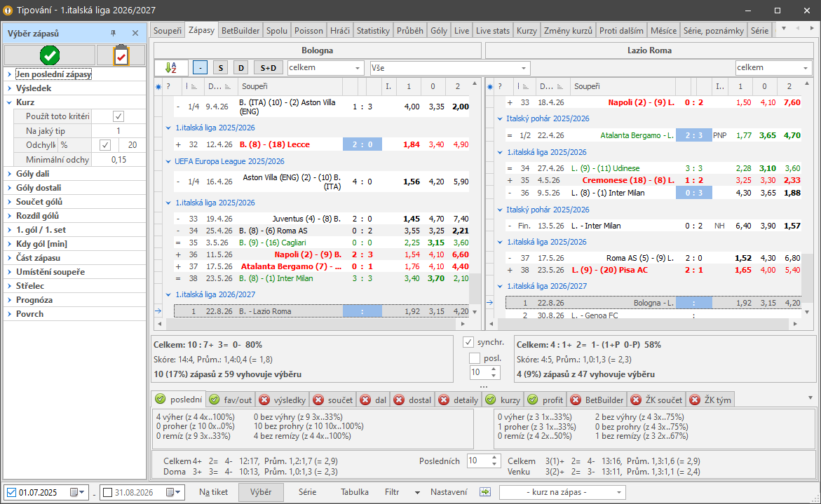Click the A-Z sort icon button
This screenshot has width=821, height=504.
coord(170,67)
